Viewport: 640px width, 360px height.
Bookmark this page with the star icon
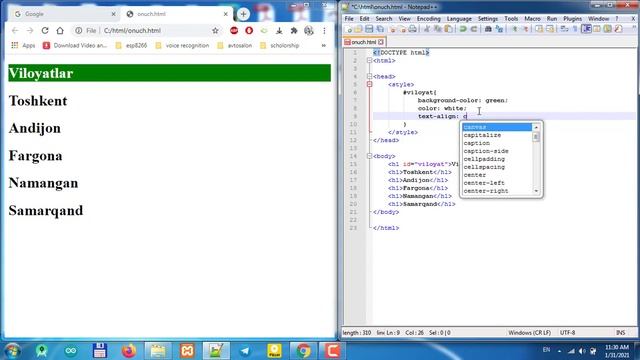coord(215,31)
